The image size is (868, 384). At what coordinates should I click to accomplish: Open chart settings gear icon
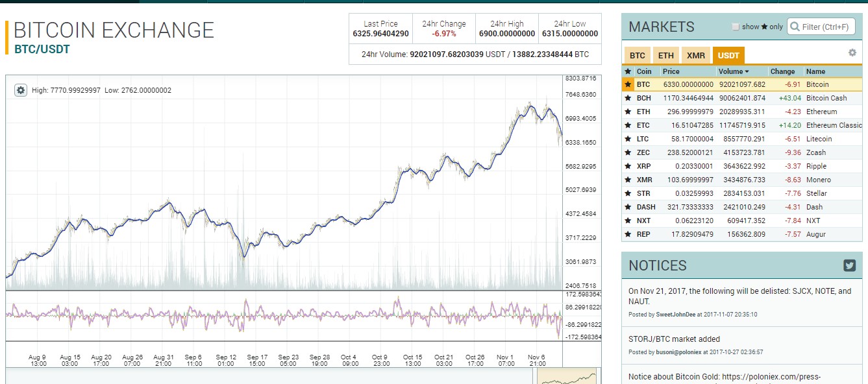coord(20,90)
